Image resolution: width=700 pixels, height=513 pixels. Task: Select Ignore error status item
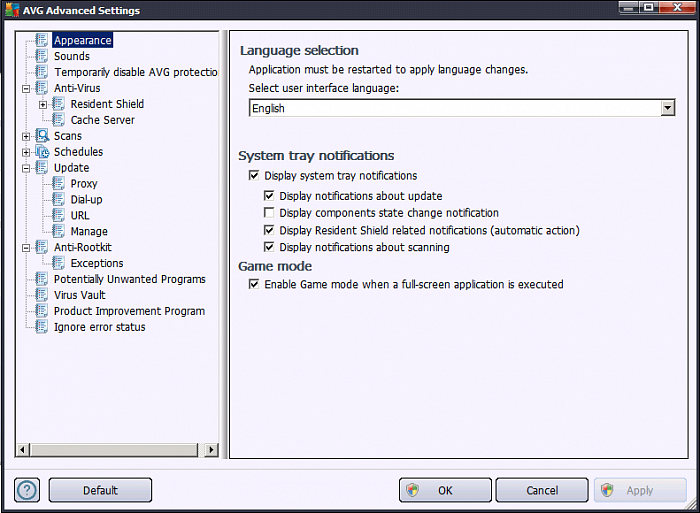click(100, 327)
